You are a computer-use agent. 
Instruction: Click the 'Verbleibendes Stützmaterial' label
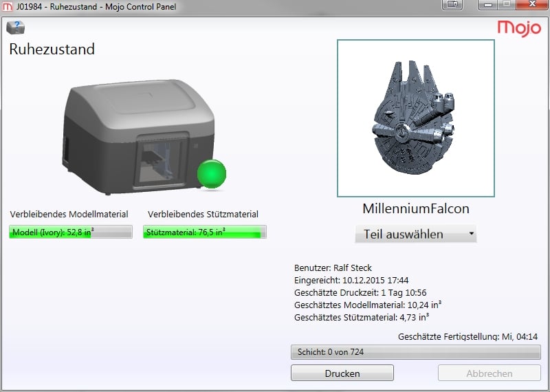pyautogui.click(x=203, y=214)
